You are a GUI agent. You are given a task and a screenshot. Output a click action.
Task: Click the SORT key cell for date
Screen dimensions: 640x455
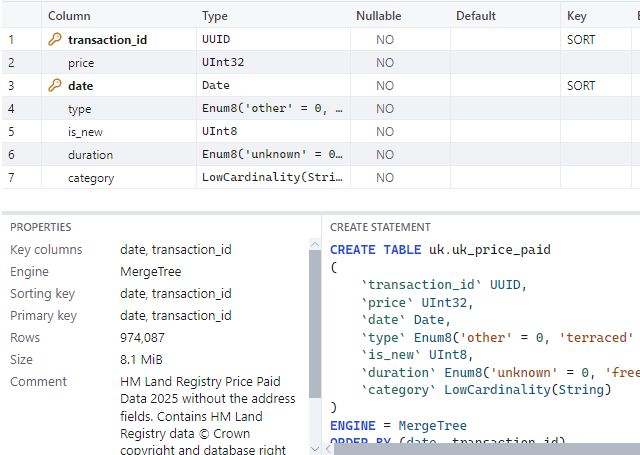581,85
